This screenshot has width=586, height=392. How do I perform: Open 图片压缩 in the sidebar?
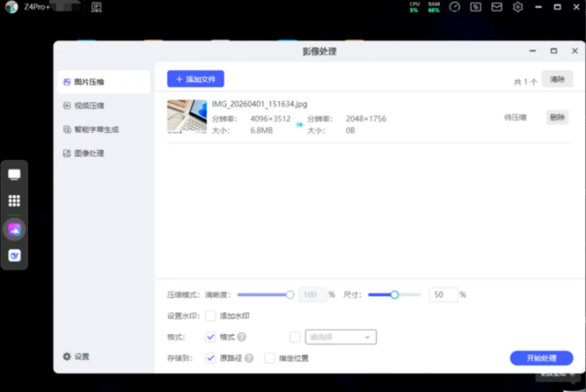pyautogui.click(x=104, y=82)
